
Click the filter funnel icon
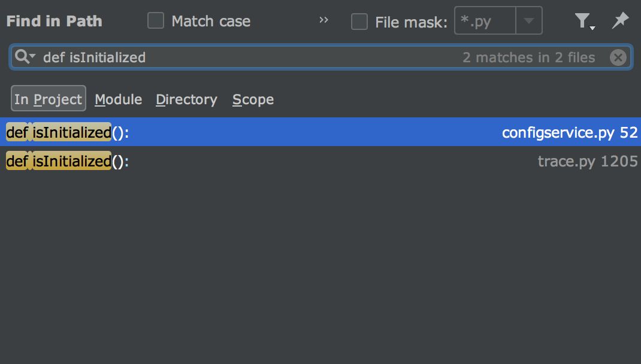(x=584, y=21)
